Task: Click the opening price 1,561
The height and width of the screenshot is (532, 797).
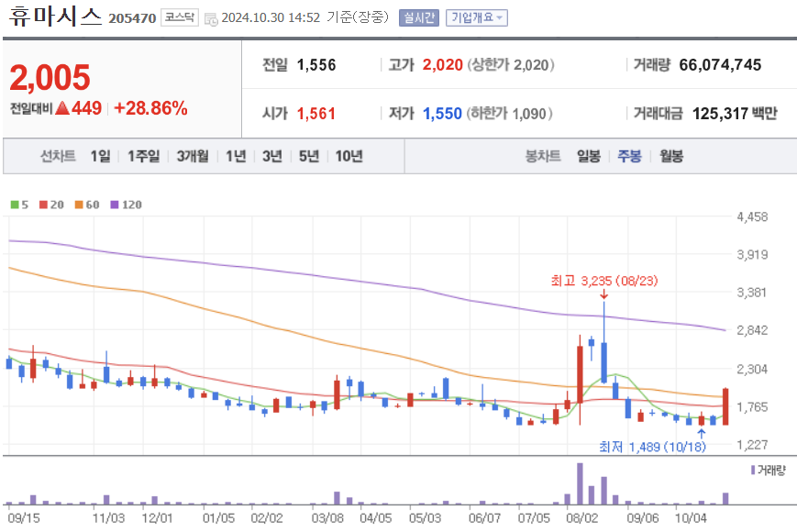Action: click(316, 114)
